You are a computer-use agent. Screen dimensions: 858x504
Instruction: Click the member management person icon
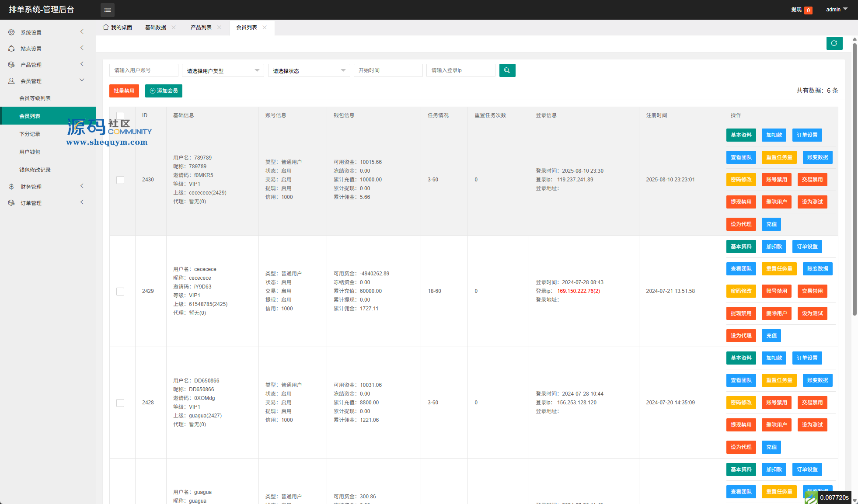click(11, 81)
